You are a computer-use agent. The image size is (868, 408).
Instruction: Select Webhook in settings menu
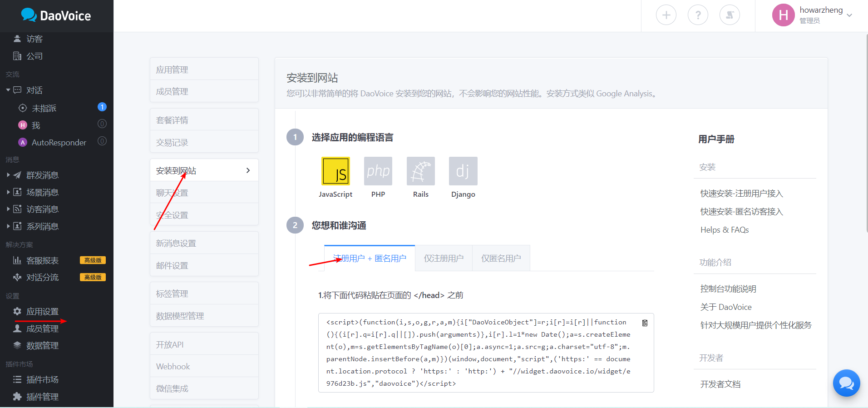coord(204,366)
